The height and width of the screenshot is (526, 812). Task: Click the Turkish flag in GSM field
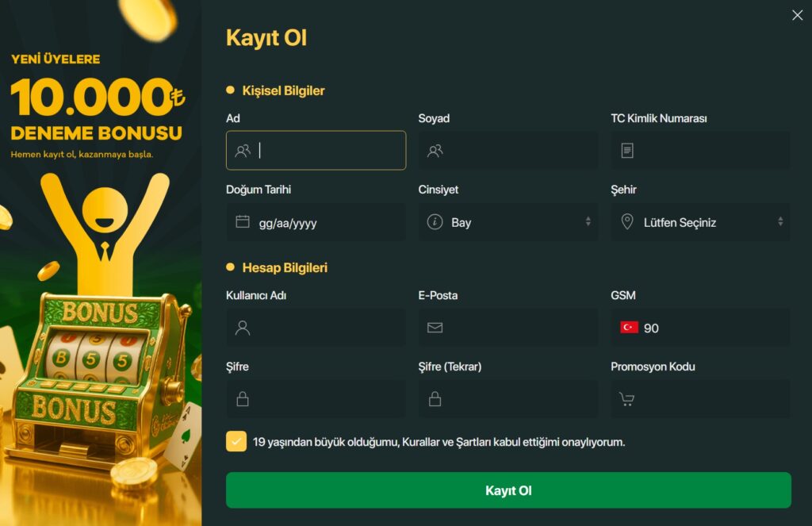point(629,328)
